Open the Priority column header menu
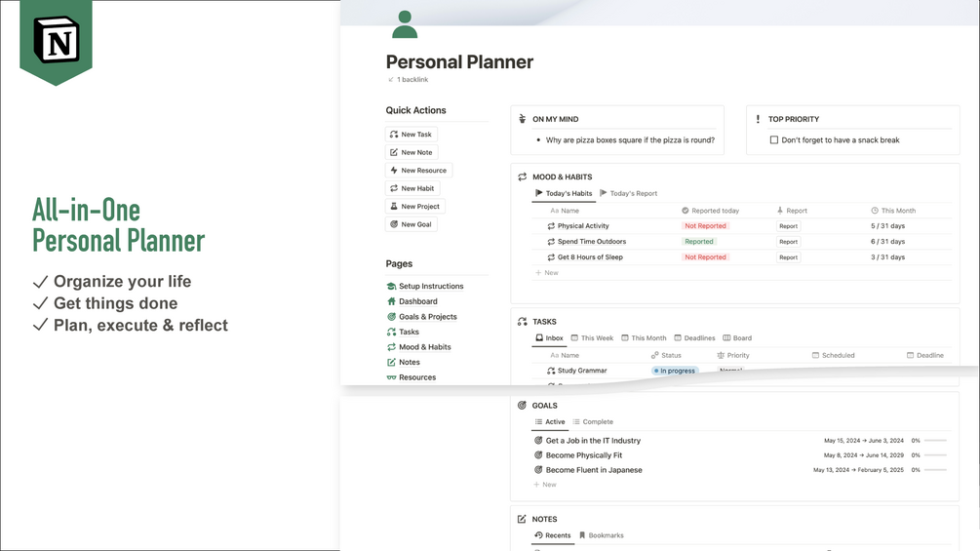The height and width of the screenshot is (551, 980). click(733, 355)
